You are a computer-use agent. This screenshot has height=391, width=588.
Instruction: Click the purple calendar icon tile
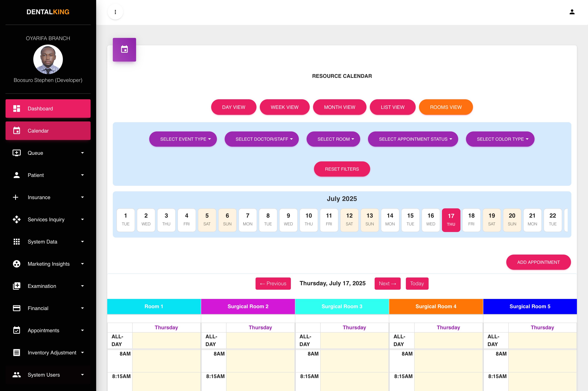click(124, 49)
